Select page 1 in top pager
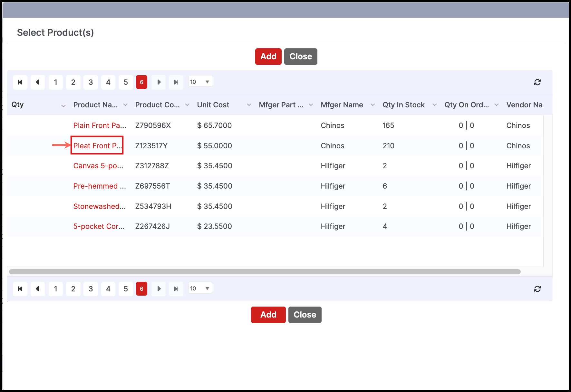Image resolution: width=571 pixels, height=392 pixels. coord(56,82)
